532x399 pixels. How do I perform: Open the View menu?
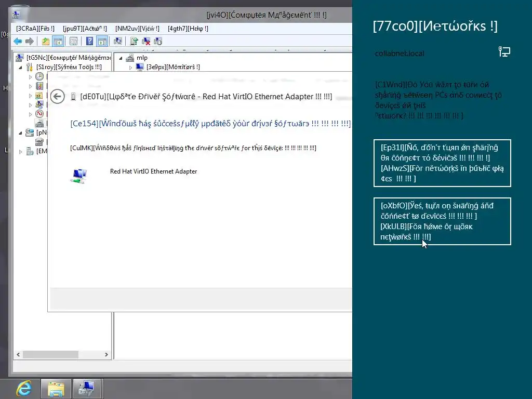click(x=137, y=29)
